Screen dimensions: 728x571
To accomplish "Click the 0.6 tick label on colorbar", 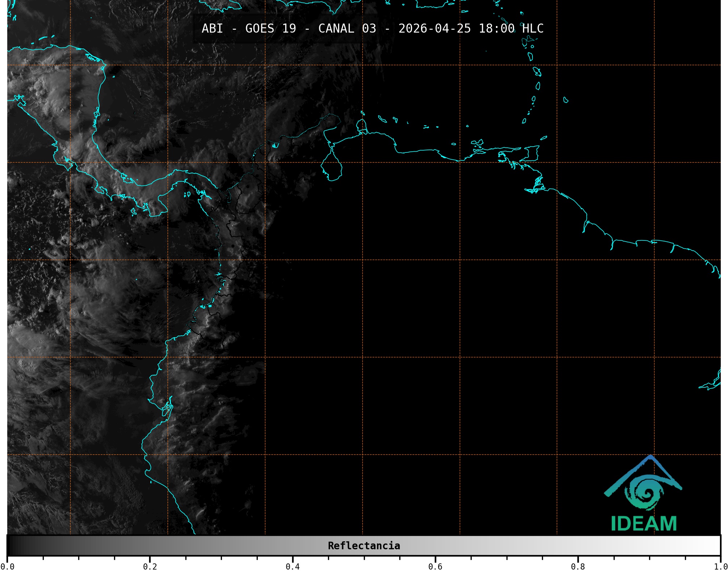I will pos(435,566).
